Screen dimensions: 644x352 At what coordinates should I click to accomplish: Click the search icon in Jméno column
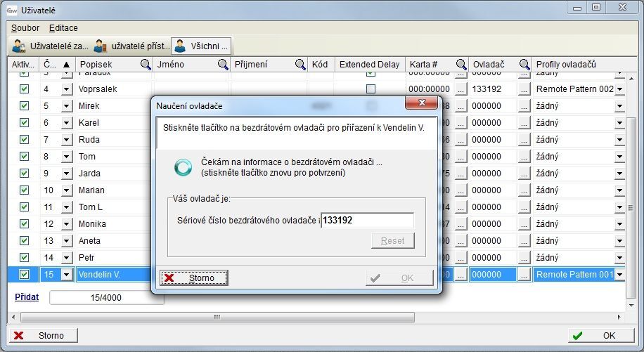click(223, 65)
